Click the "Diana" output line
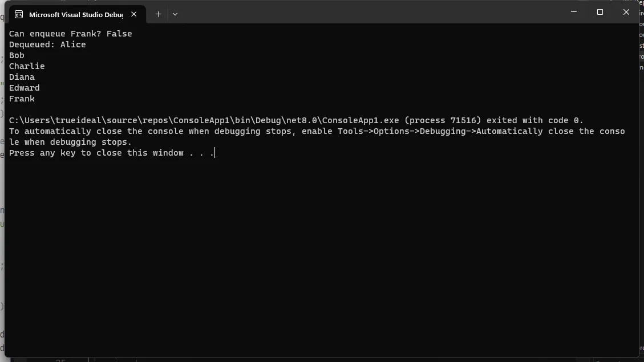644x362 pixels. (22, 77)
